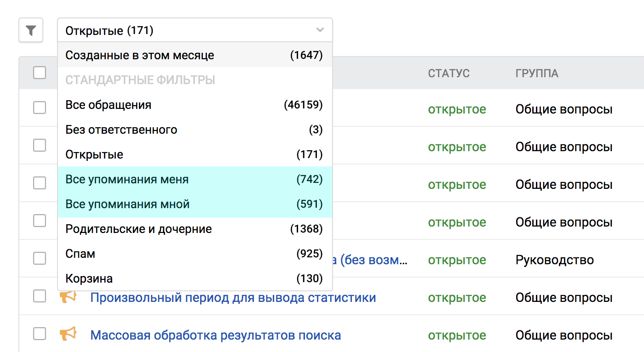The height and width of the screenshot is (352, 644).
Task: Click the filter funnel icon button
Action: [x=31, y=31]
